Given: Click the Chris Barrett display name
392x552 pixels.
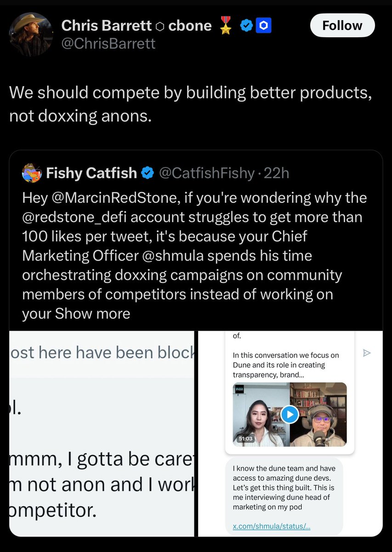Looking at the screenshot, I should point(106,26).
